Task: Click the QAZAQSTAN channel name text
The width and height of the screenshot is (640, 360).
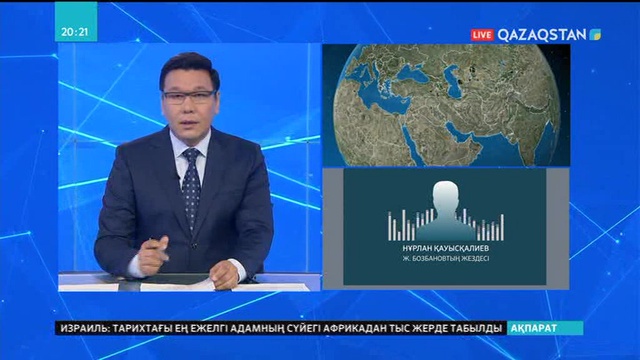Action: pyautogui.click(x=542, y=35)
